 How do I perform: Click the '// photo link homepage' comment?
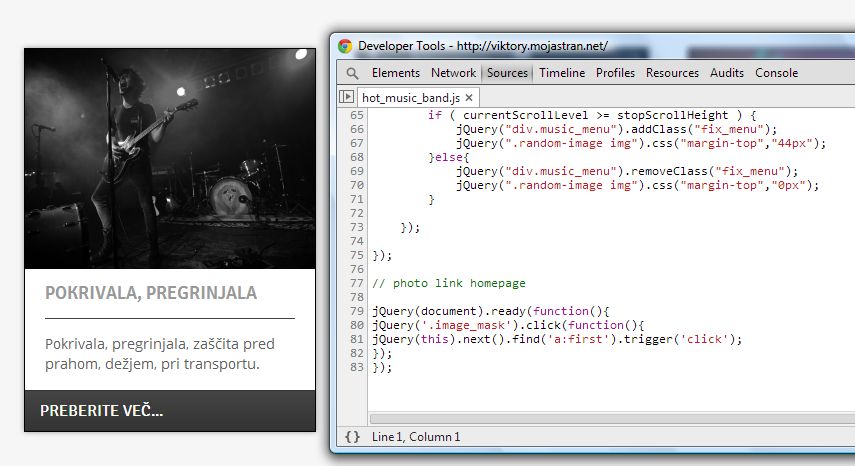tap(449, 283)
